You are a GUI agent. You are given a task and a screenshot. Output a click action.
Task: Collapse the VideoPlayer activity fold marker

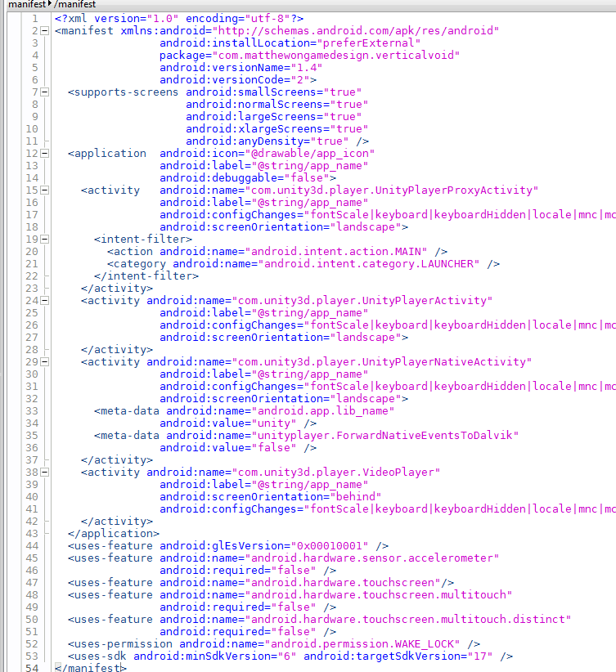[x=45, y=473]
